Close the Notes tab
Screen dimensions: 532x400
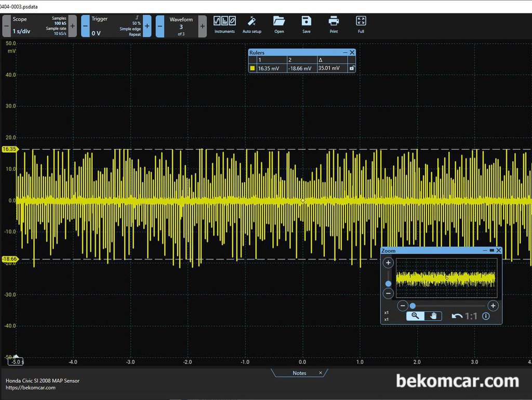pyautogui.click(x=320, y=372)
